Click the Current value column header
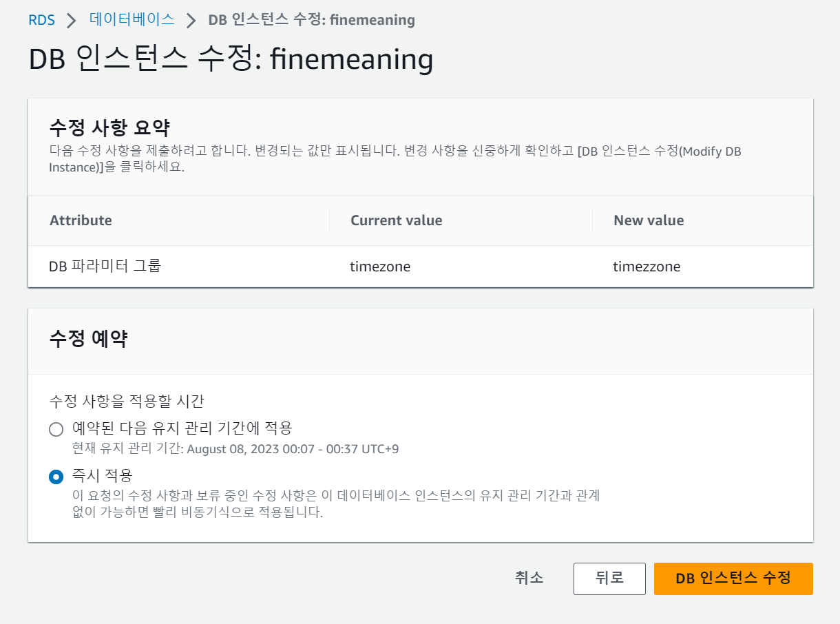This screenshot has height=624, width=840. pos(396,220)
